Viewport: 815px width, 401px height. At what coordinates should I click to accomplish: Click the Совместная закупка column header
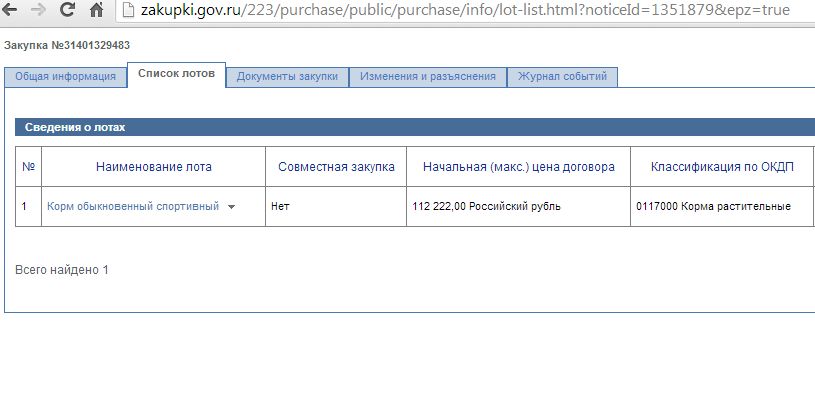tap(336, 166)
